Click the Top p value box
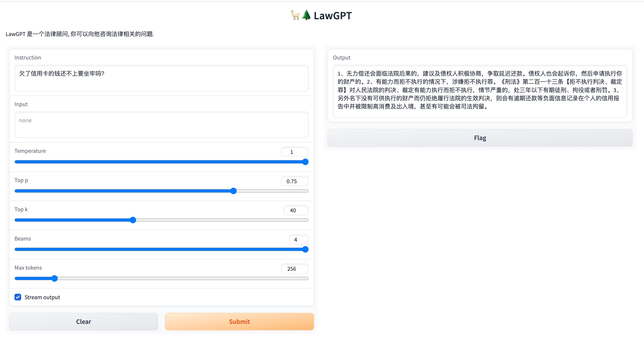This screenshot has width=644, height=340. (x=294, y=181)
